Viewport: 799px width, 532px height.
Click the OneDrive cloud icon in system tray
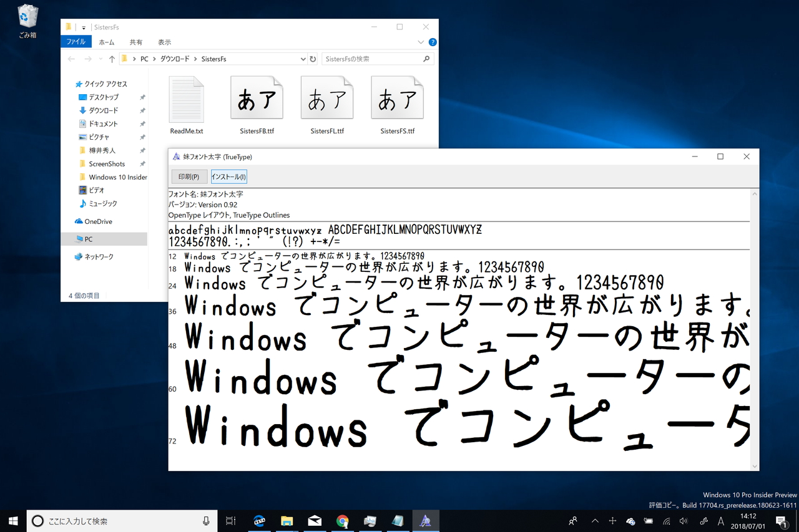coord(630,521)
